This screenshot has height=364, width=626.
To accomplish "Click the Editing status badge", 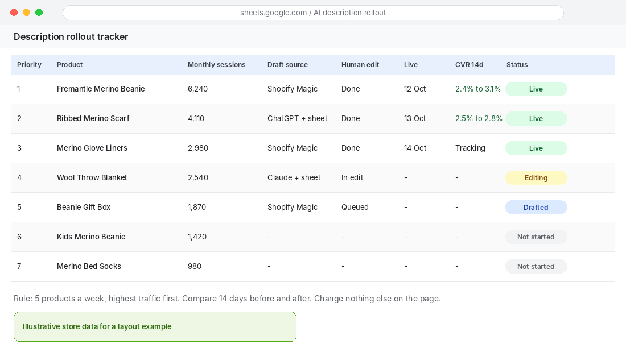I will click(536, 177).
